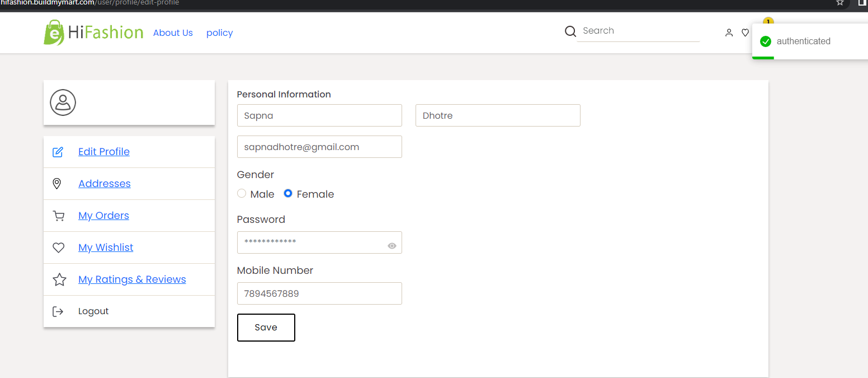Click the profile avatar icon
Viewport: 868px width, 378px height.
63,102
